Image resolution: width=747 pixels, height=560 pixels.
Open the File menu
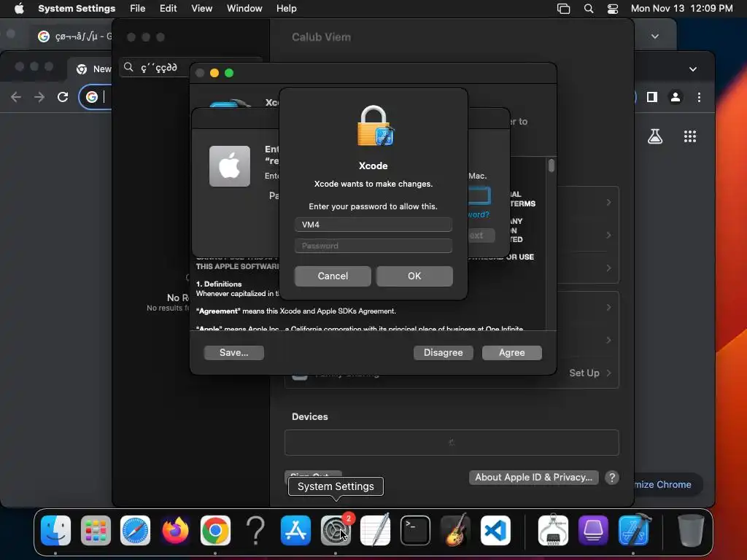138,8
